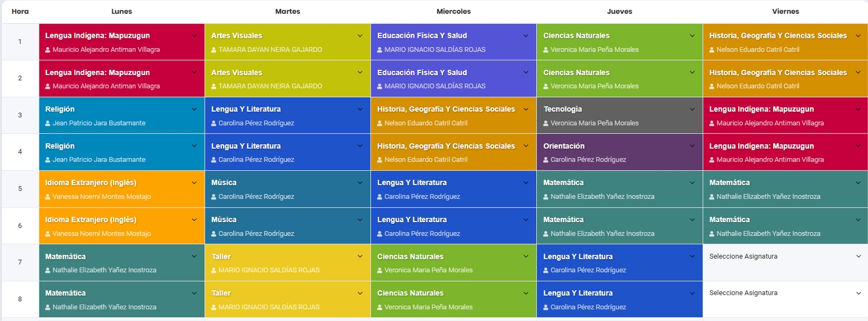The height and width of the screenshot is (321, 868).
Task: Click the hour 5 row number cell
Action: click(x=20, y=189)
